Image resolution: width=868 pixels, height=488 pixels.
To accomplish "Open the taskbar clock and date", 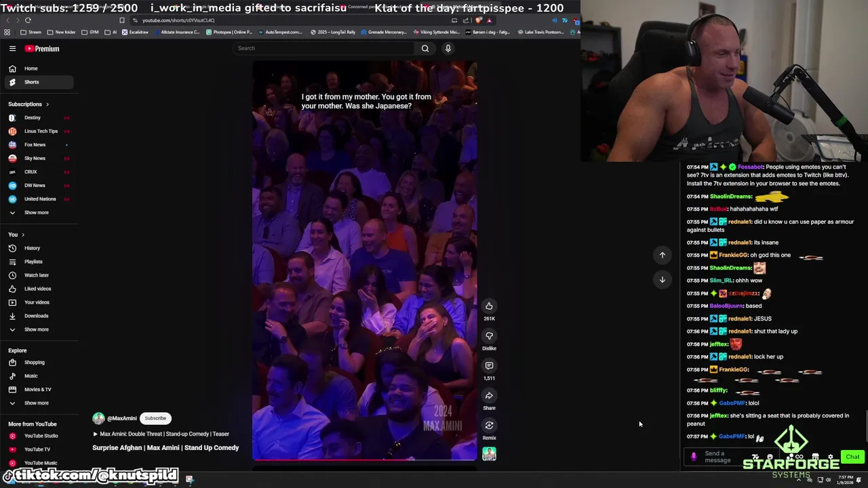I will coord(846,480).
